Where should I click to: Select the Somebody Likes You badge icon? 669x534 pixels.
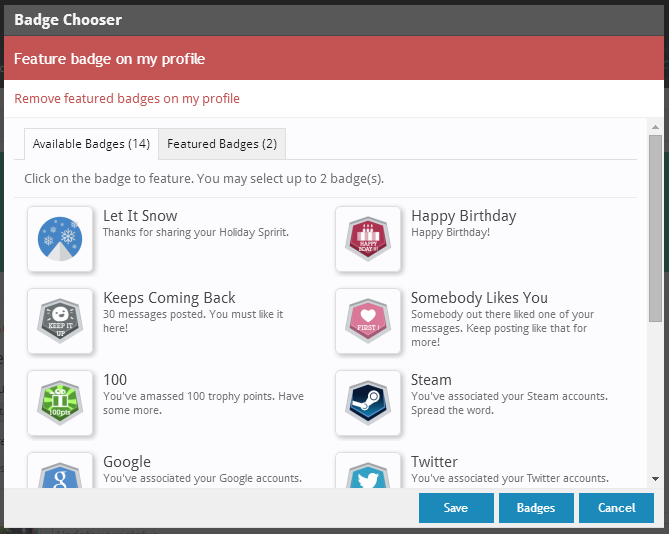[368, 321]
